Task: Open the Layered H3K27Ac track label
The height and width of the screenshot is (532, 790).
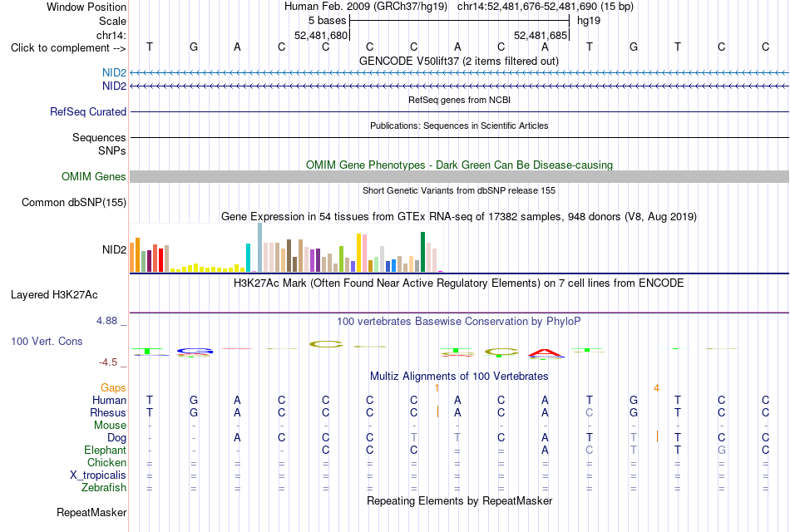Action: pyautogui.click(x=54, y=295)
